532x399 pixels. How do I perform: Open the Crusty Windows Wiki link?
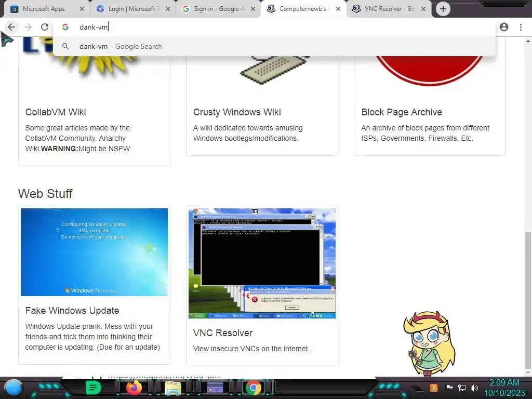click(237, 112)
